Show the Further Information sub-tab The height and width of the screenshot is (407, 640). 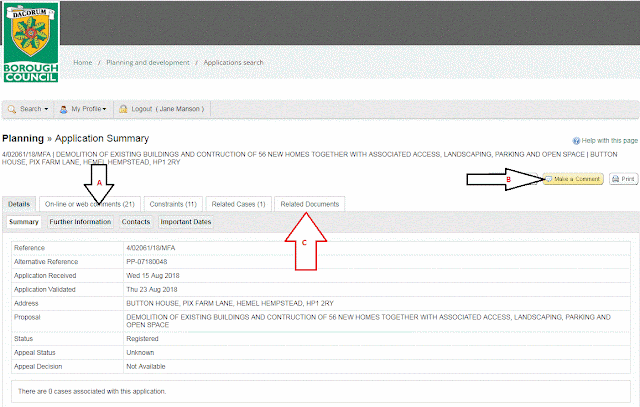80,222
